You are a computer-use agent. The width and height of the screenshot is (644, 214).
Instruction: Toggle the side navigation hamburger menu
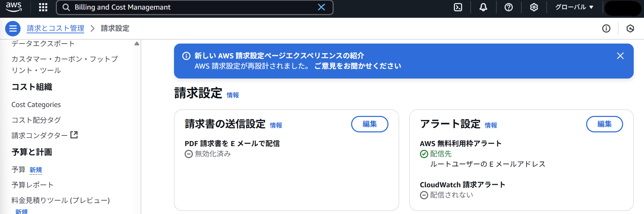pyautogui.click(x=13, y=28)
